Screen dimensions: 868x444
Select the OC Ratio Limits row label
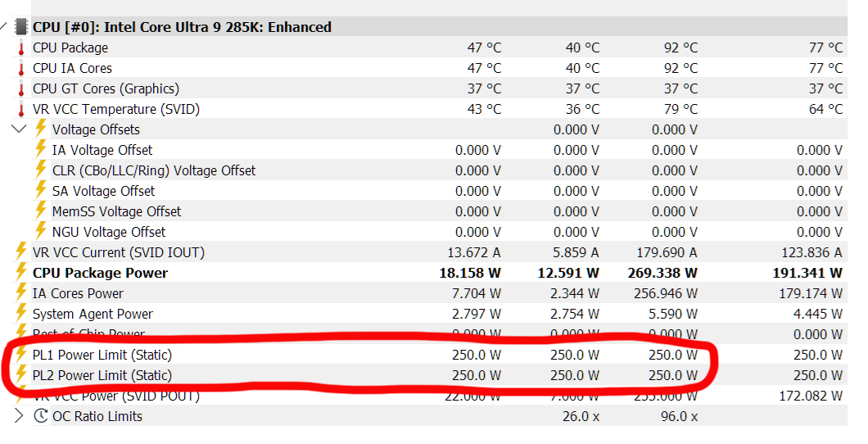pyautogui.click(x=97, y=416)
